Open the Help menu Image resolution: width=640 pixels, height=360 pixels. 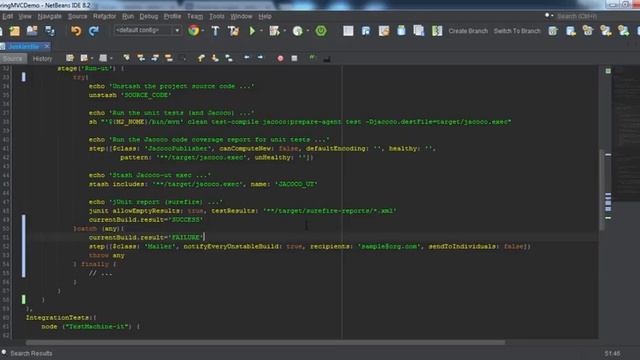click(265, 16)
